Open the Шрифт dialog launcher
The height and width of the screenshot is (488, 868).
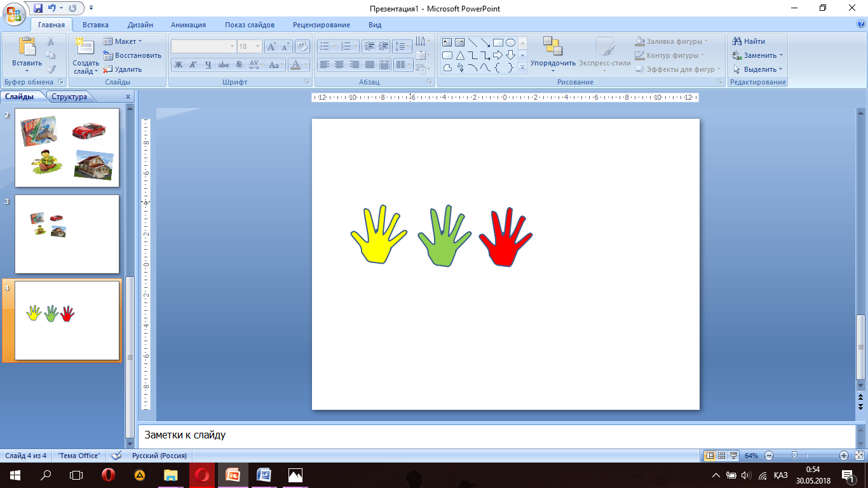(307, 82)
